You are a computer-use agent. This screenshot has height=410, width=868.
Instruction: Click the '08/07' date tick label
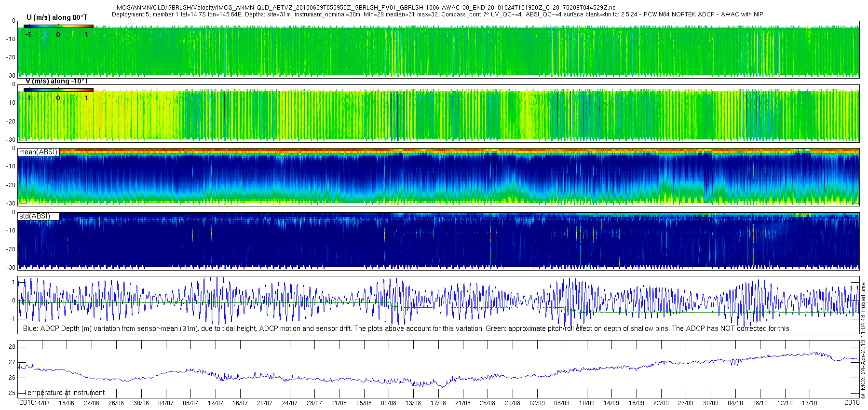click(x=190, y=403)
